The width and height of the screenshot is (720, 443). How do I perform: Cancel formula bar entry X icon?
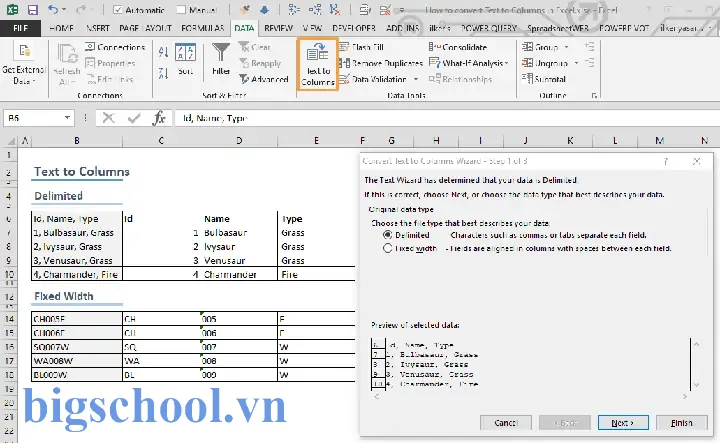pos(108,118)
